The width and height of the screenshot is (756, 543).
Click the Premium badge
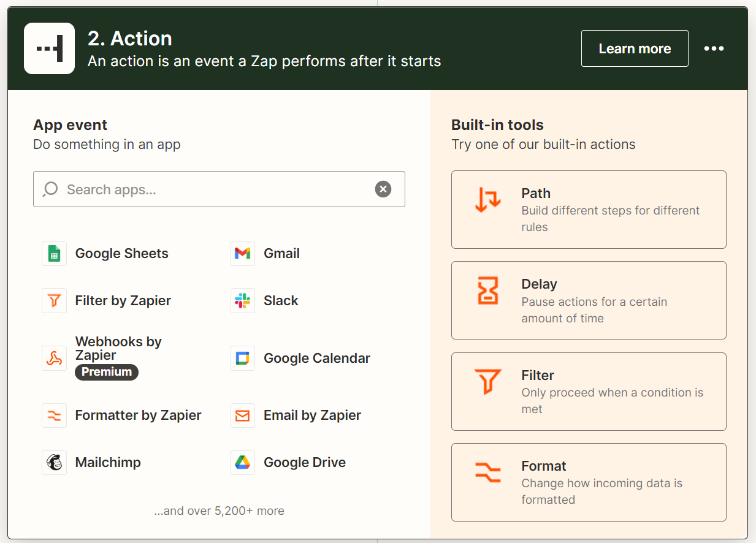tap(107, 372)
